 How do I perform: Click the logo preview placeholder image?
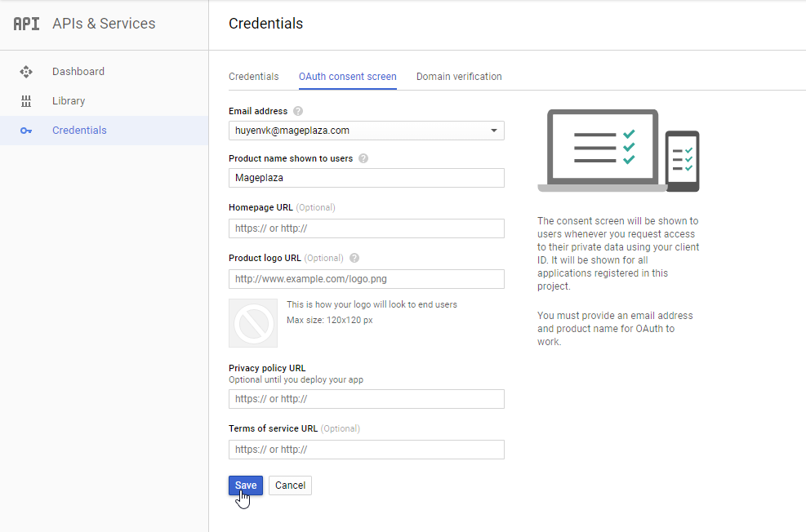pyautogui.click(x=253, y=323)
